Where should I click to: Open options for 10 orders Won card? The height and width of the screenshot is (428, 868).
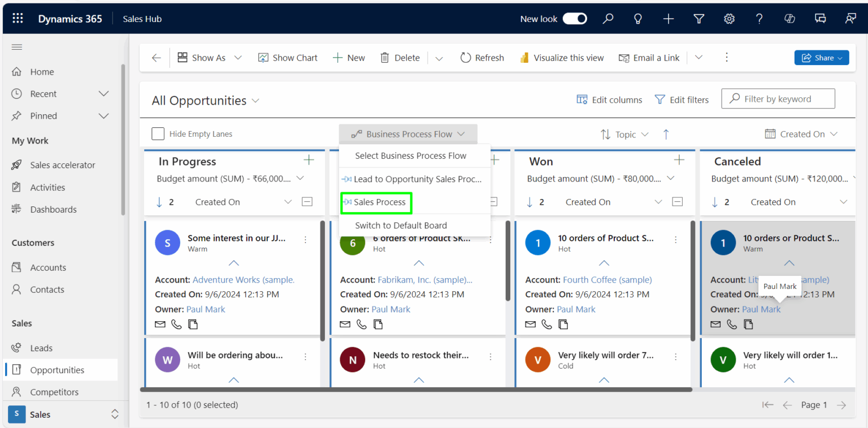[x=675, y=240]
